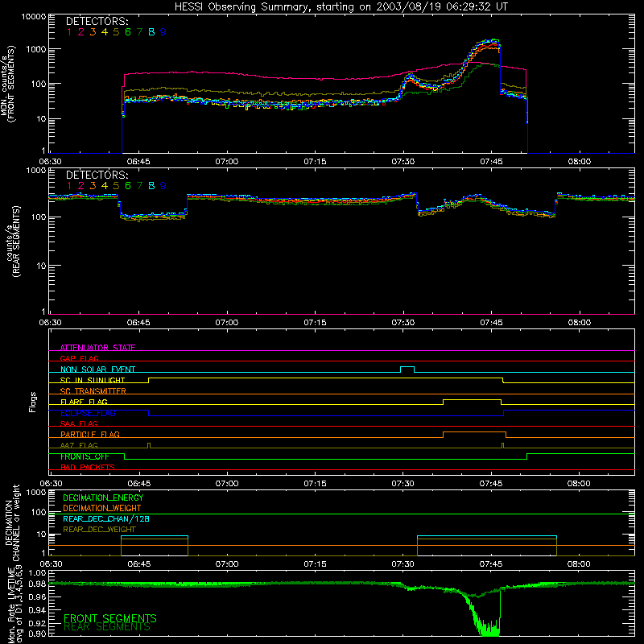Screen dimensions: 644x644
Task: Click blue detector 9 in rear segments legend
Action: tap(163, 186)
